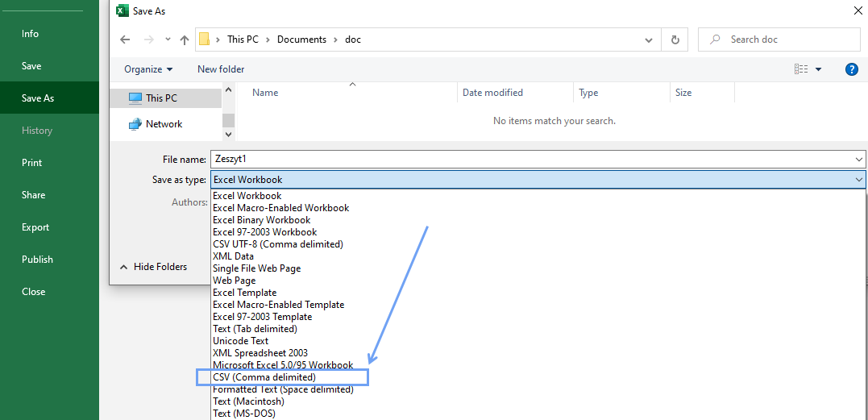Collapse the Save as type dropdown
Image resolution: width=868 pixels, height=420 pixels.
point(858,180)
